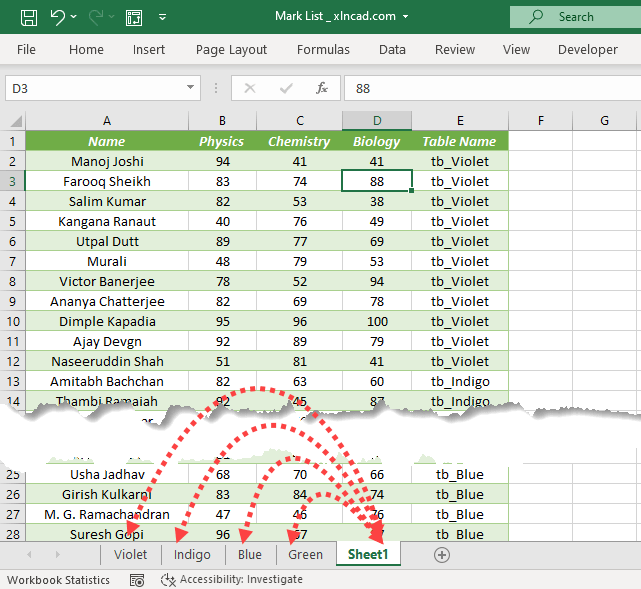The width and height of the screenshot is (641, 589).
Task: Click the Table Name header cell
Action: (459, 141)
